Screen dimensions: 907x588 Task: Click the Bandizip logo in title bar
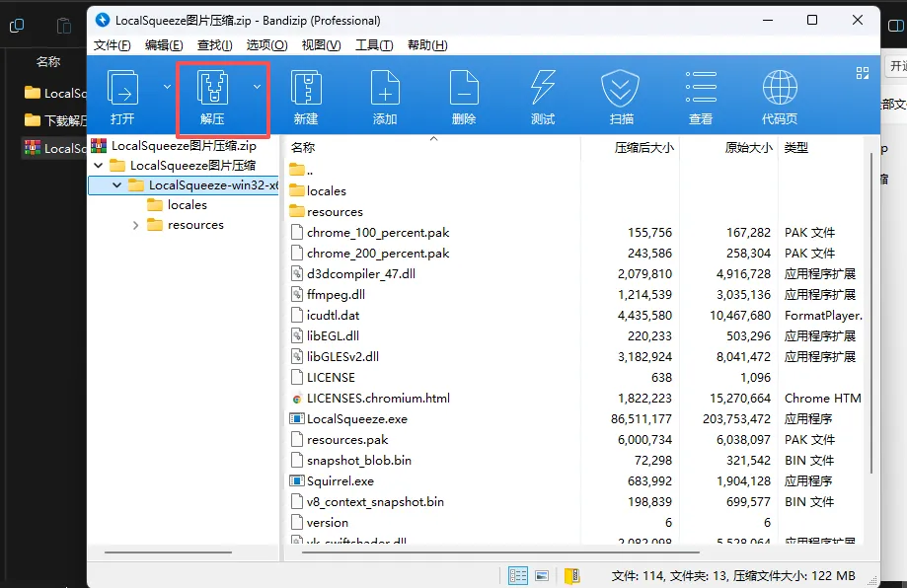coord(103,21)
